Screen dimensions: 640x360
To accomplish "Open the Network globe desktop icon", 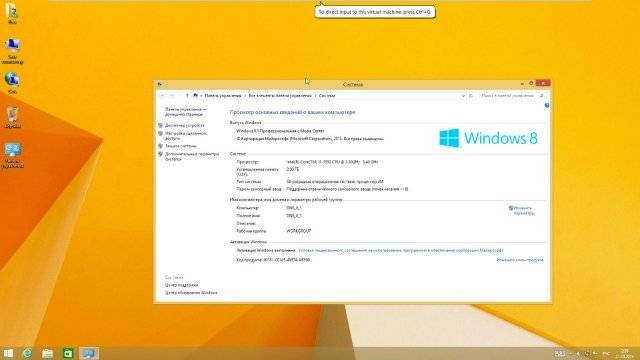I will click(12, 83).
